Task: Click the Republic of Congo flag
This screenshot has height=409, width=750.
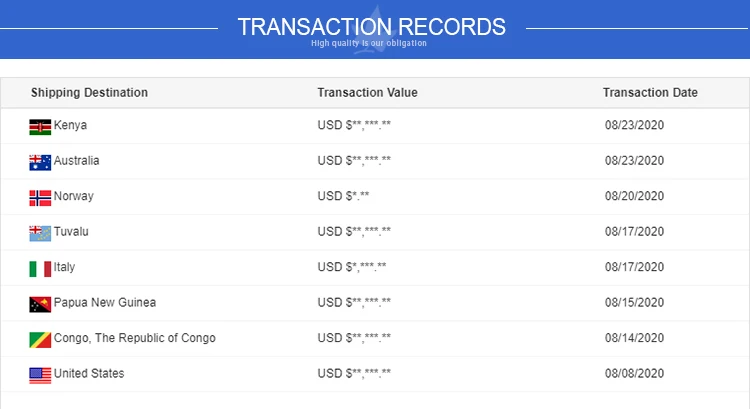Action: pyautogui.click(x=40, y=339)
